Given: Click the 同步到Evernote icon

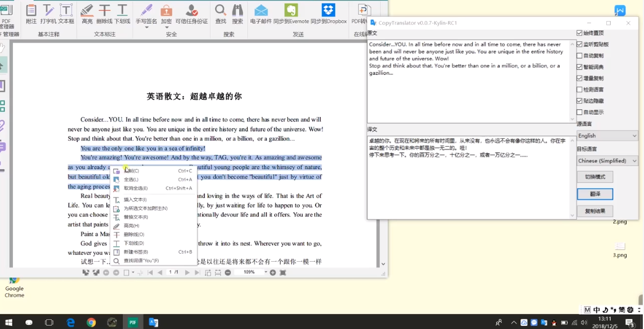Looking at the screenshot, I should (x=290, y=14).
